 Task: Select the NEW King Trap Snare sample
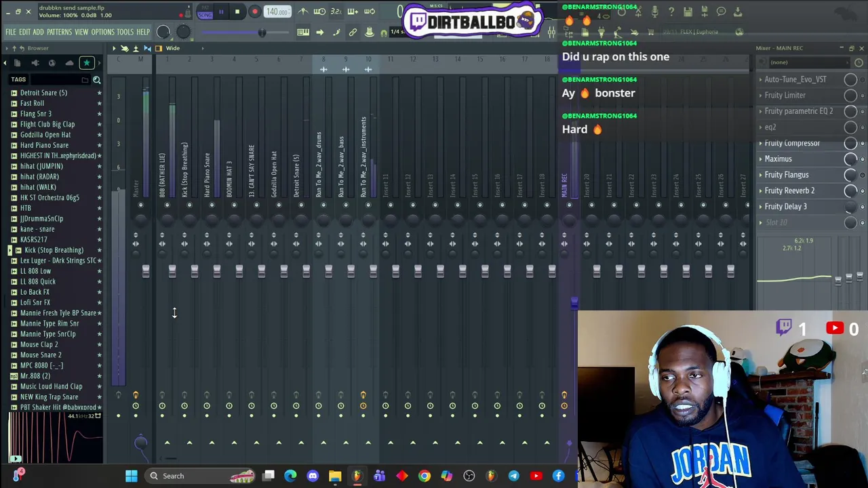point(49,396)
